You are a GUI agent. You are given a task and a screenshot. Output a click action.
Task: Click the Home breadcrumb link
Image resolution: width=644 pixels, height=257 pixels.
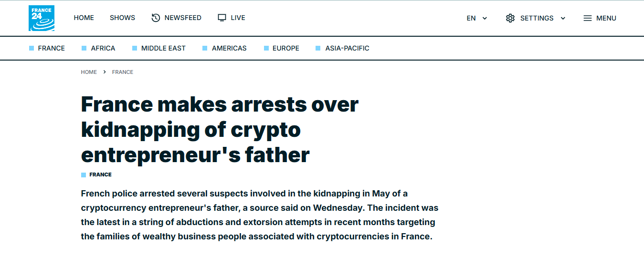point(89,72)
